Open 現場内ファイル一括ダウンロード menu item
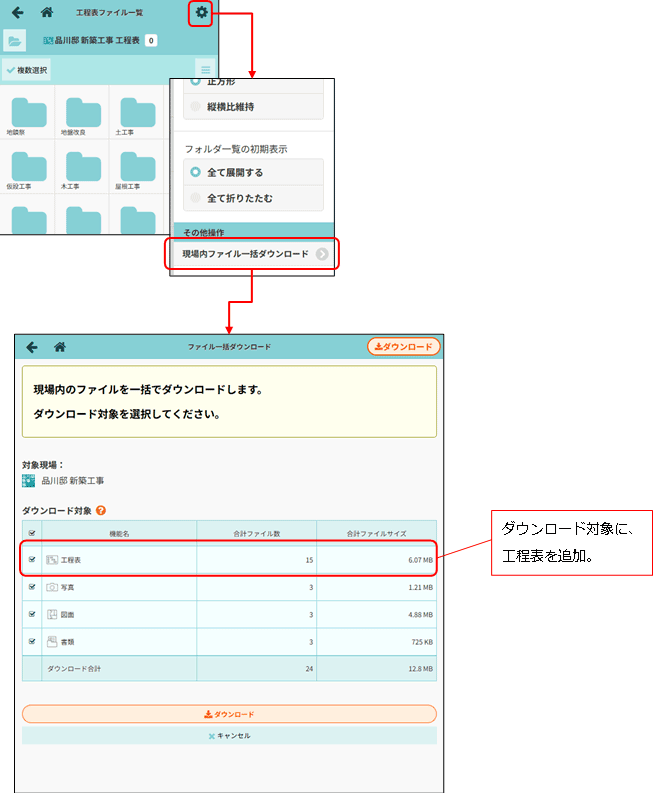This screenshot has height=793, width=653. tap(252, 254)
